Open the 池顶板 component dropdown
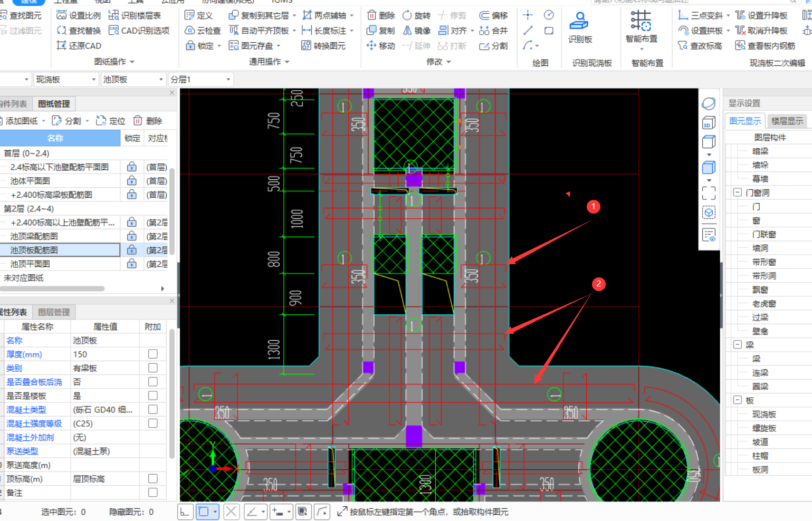Image resolution: width=812 pixels, height=521 pixels. 133,79
